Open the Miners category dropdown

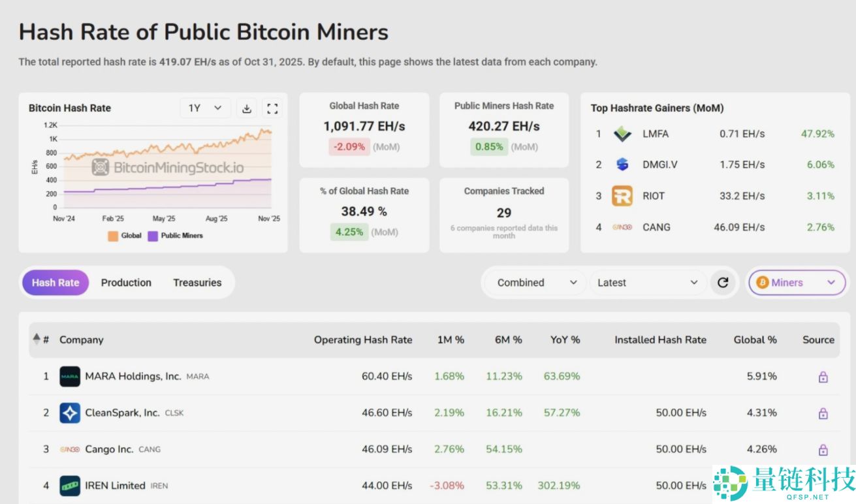(796, 283)
